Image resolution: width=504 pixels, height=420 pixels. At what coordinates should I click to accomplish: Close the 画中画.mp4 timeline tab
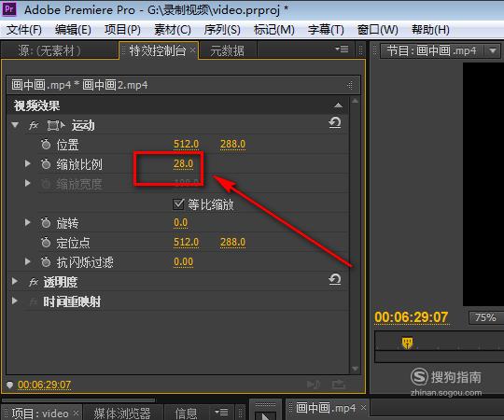pyautogui.click(x=363, y=407)
